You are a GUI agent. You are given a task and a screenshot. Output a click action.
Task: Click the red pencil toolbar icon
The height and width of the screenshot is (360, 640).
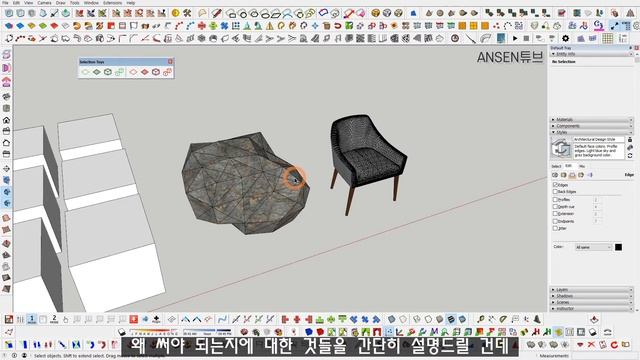(x=216, y=13)
